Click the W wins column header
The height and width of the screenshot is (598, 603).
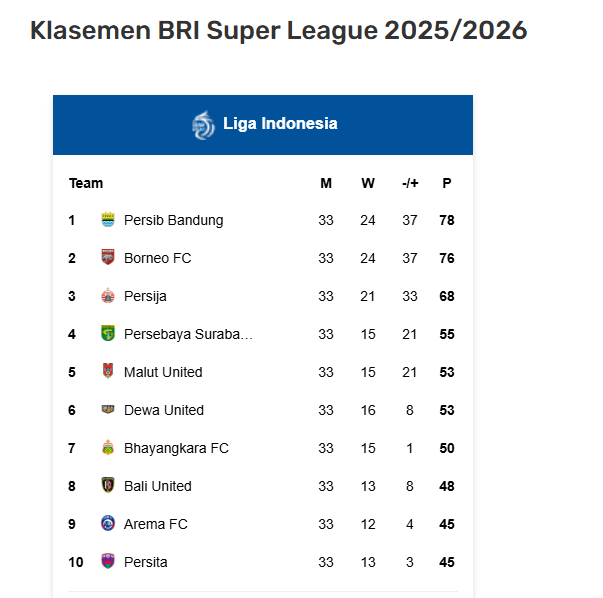point(368,183)
